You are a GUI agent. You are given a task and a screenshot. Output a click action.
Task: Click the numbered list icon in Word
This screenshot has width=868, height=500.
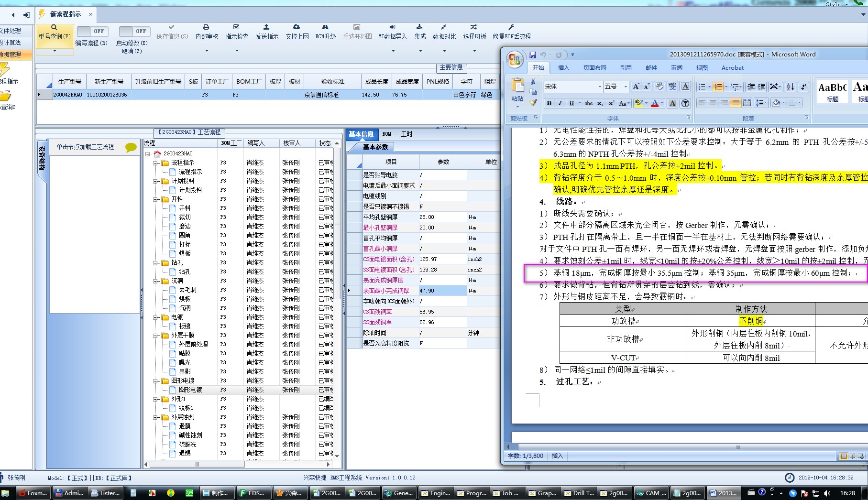pyautogui.click(x=717, y=87)
